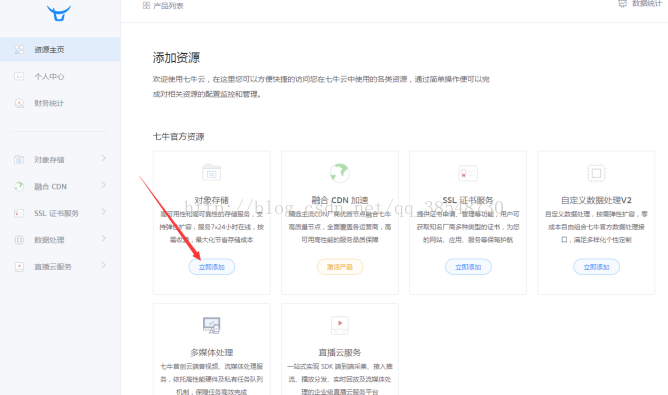Click the 自定义数据处理V2 card chip icon
This screenshot has height=395, width=668.
tap(596, 173)
